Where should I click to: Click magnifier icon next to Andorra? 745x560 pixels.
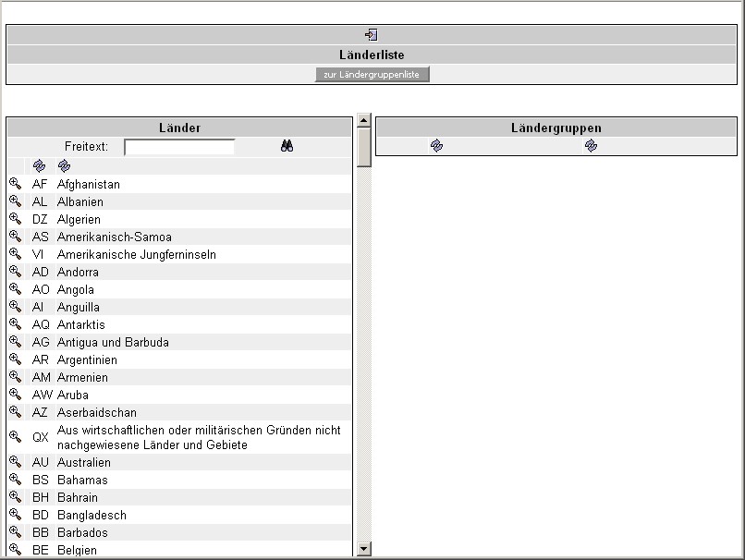(15, 272)
